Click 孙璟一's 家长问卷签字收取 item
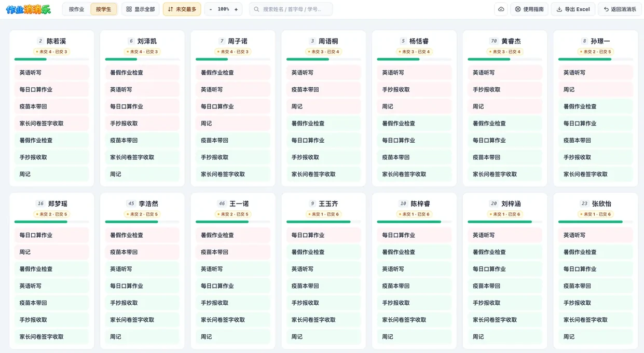Image resolution: width=644 pixels, height=353 pixels. [x=596, y=174]
